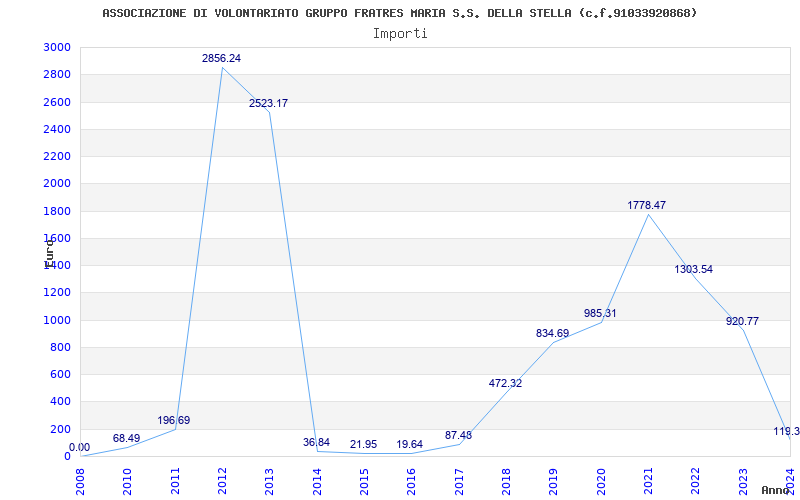Click the 472.32 data label
The width and height of the screenshot is (800, 500).
(x=506, y=384)
